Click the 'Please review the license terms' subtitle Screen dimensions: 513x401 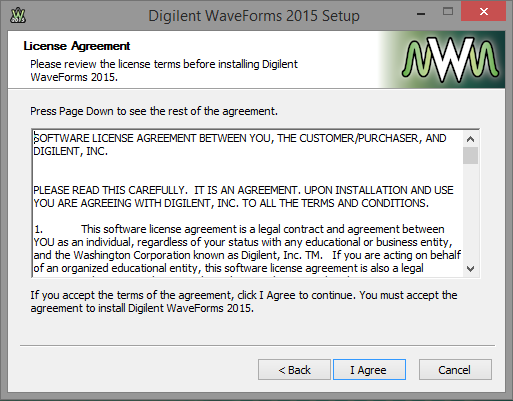(164, 71)
